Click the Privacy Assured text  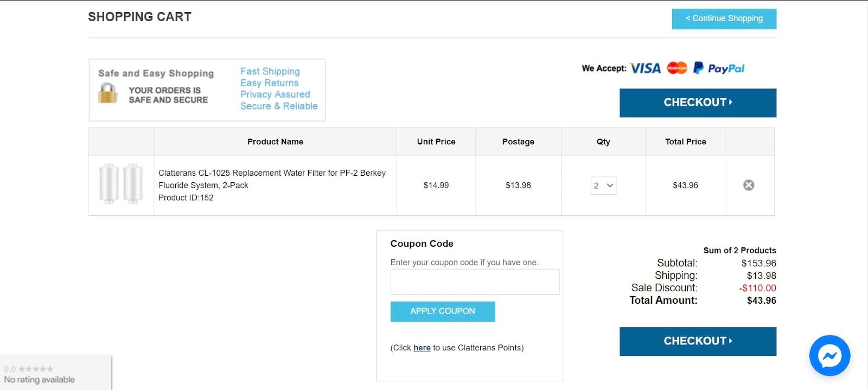(x=275, y=94)
